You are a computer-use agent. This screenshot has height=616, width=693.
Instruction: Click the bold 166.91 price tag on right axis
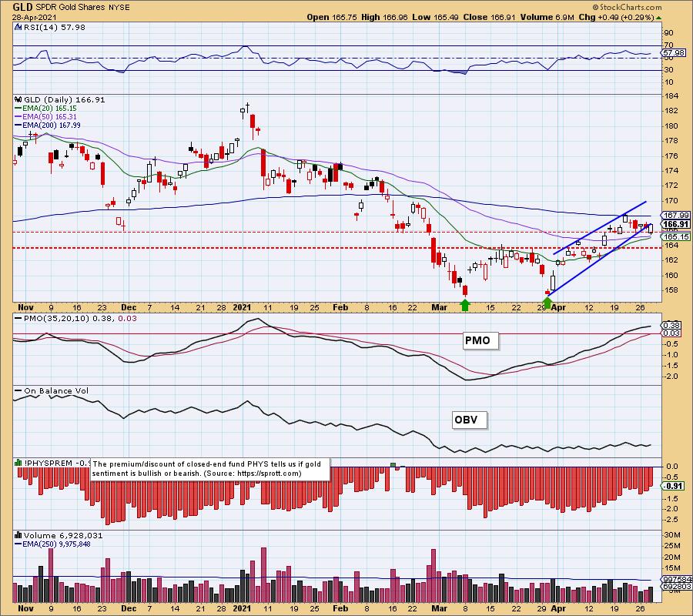click(677, 224)
